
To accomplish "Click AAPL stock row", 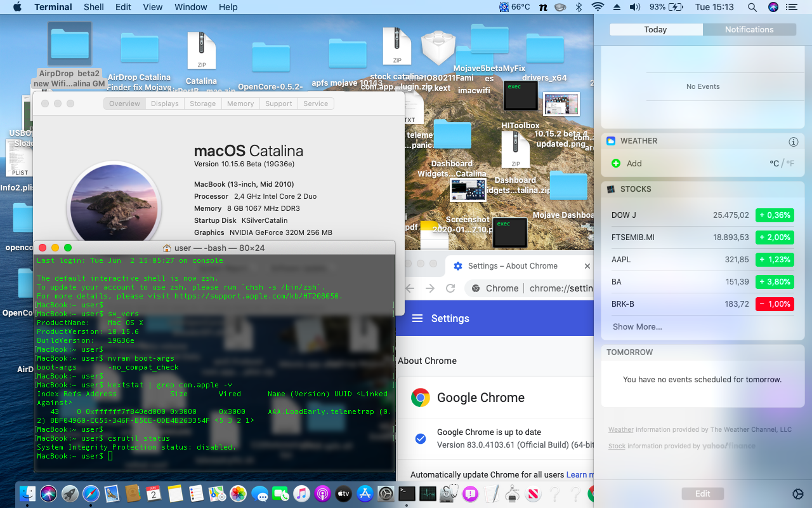I will pos(702,260).
